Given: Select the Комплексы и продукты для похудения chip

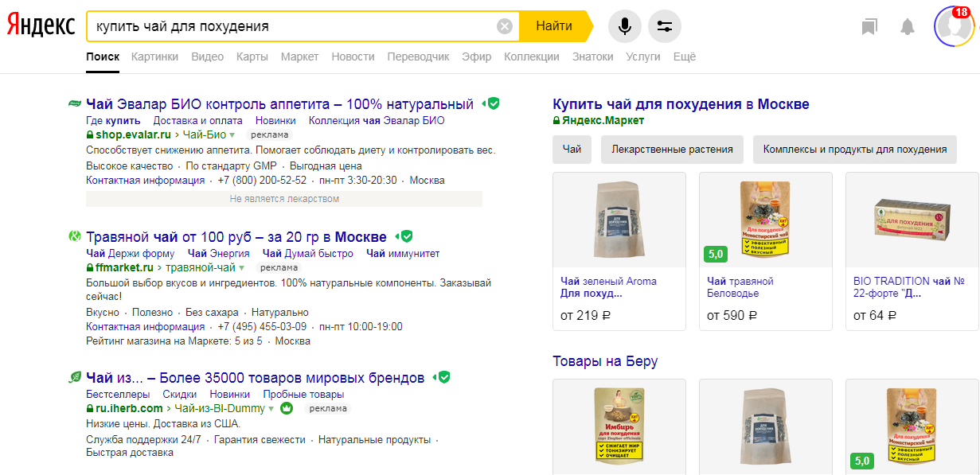Looking at the screenshot, I should (x=855, y=150).
